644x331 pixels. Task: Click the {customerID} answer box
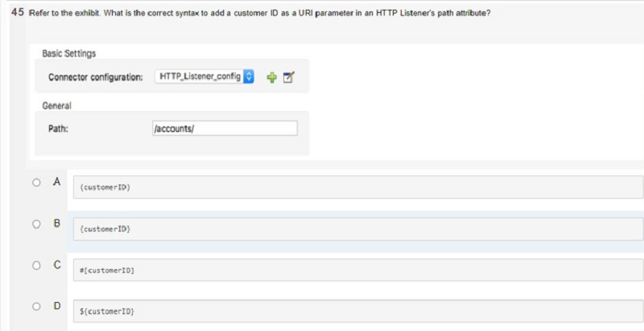358,229
